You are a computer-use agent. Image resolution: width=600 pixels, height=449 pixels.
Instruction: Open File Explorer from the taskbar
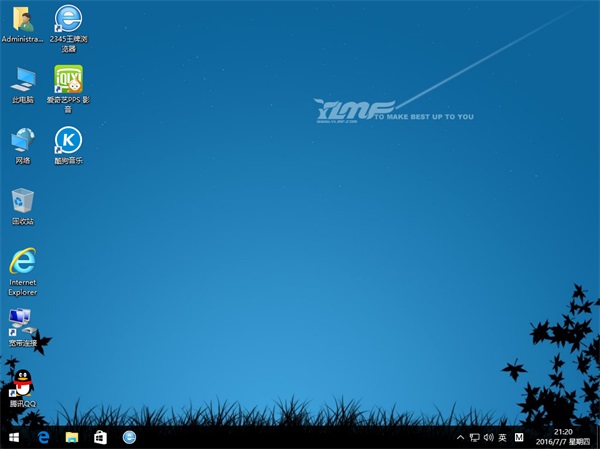tap(72, 438)
